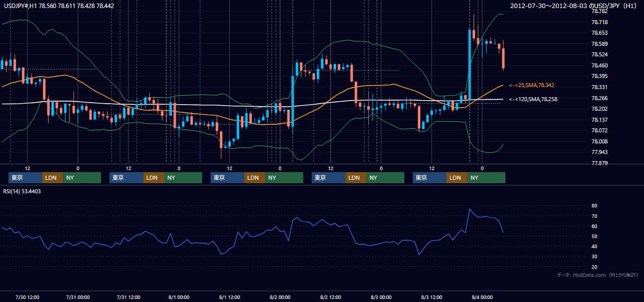The width and height of the screenshot is (644, 302).
Task: Click the RSI axis value 30
Action: click(x=595, y=257)
